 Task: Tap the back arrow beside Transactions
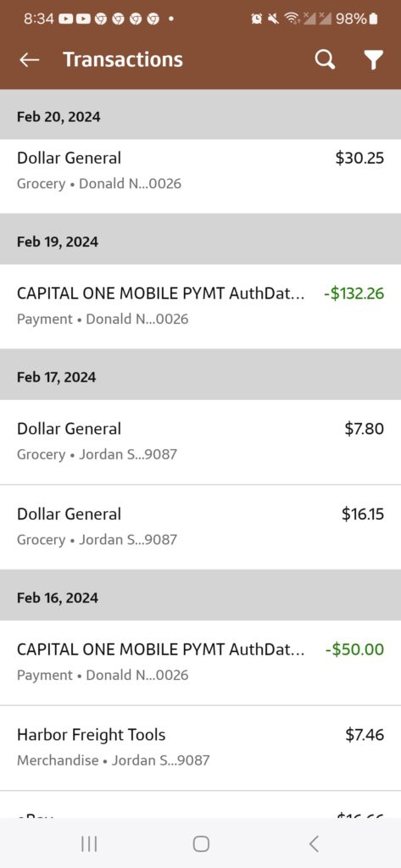click(x=29, y=60)
